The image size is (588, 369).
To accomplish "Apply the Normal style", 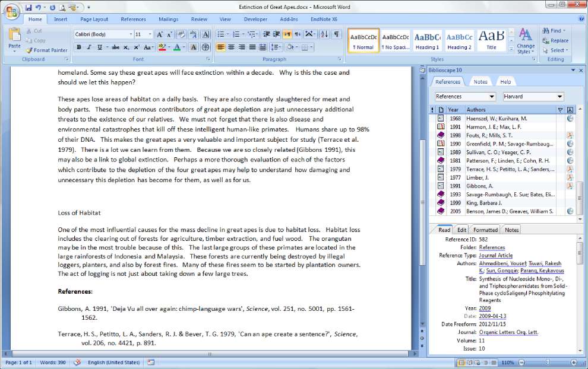I will pos(363,40).
